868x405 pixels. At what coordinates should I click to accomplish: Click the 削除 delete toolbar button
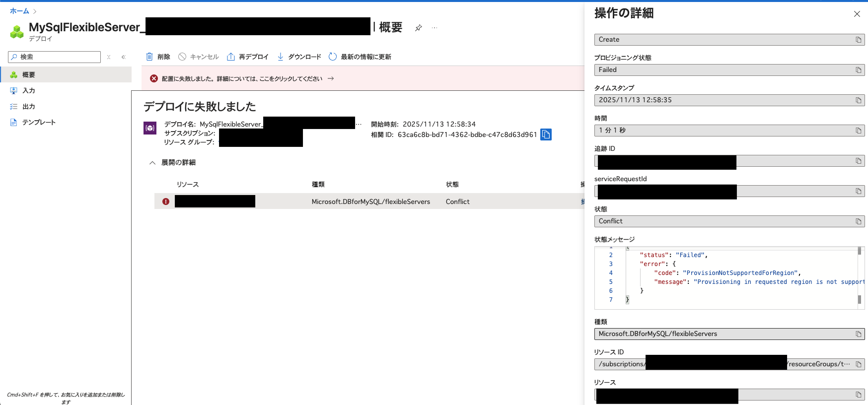[x=158, y=57]
